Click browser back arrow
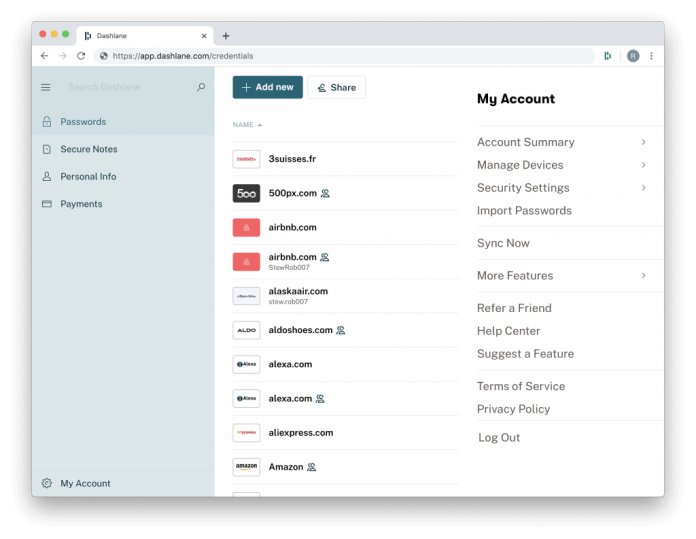 pyautogui.click(x=44, y=56)
